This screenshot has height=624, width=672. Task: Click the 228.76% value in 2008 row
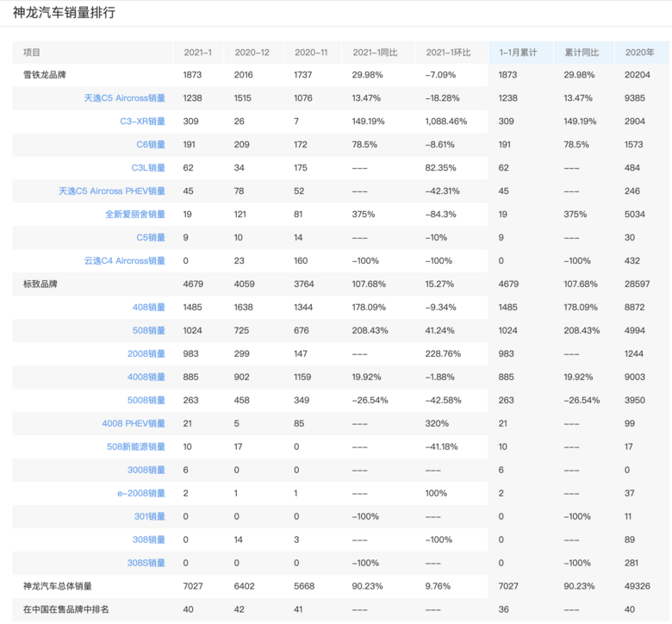pos(443,353)
